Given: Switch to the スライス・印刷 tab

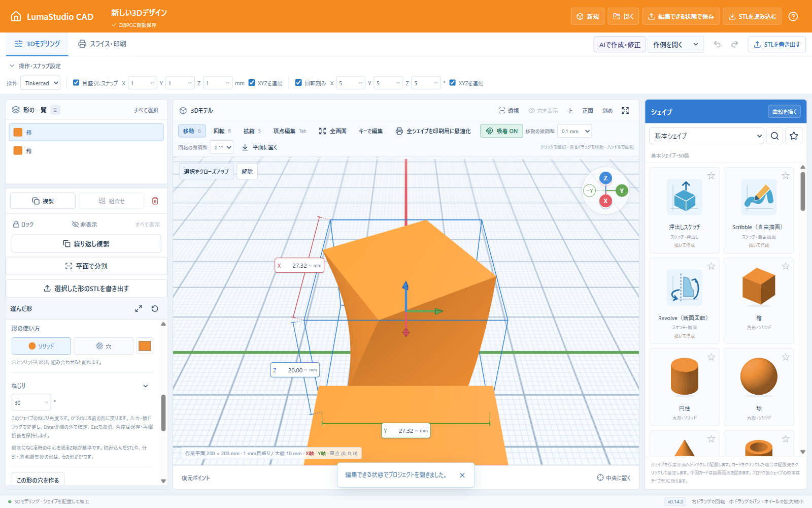Looking at the screenshot, I should pos(102,44).
